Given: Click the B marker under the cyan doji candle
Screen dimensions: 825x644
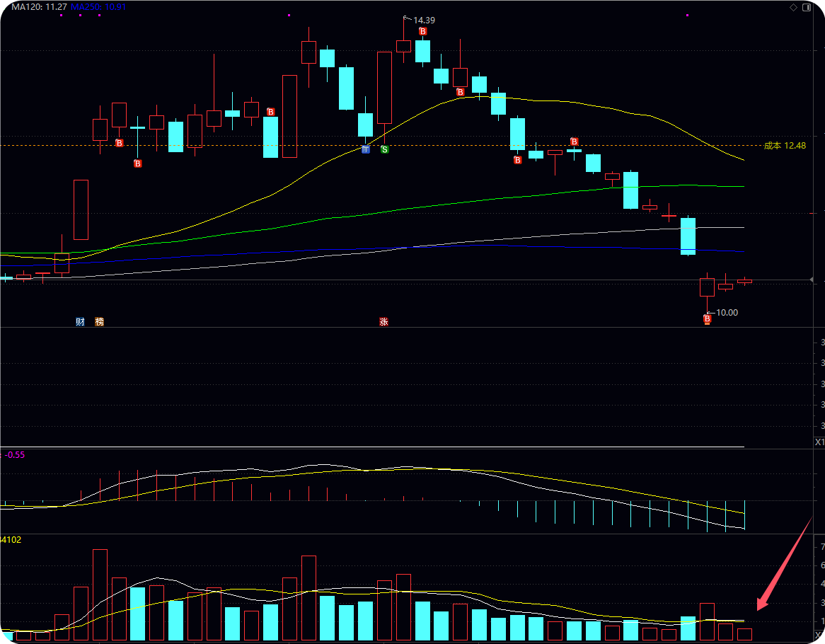Looking at the screenshot, I should click(137, 163).
